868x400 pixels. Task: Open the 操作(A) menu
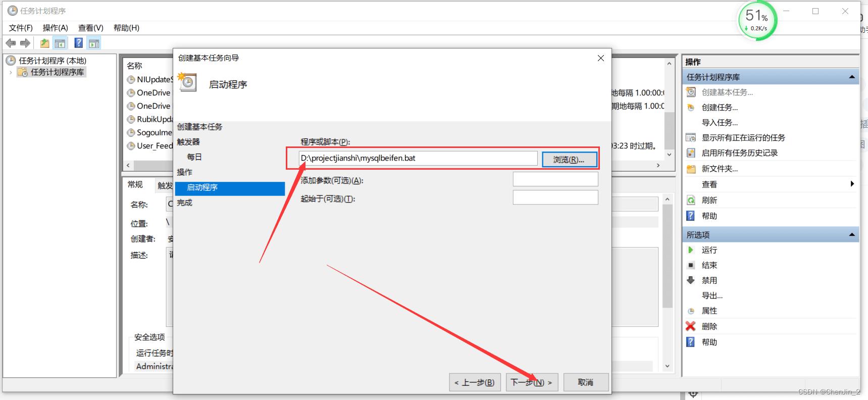[x=56, y=28]
